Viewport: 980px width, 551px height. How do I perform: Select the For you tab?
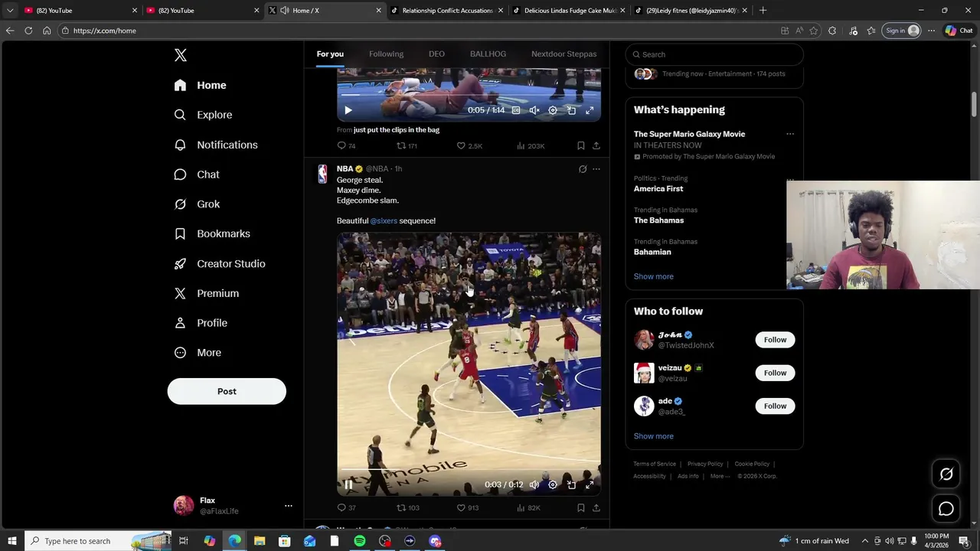click(330, 54)
